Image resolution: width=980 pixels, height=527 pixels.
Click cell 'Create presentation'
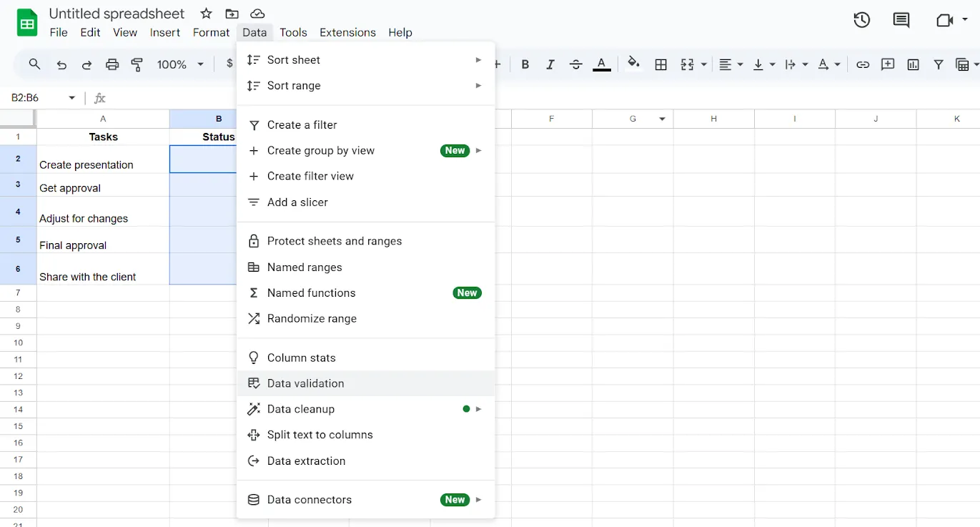(x=103, y=159)
